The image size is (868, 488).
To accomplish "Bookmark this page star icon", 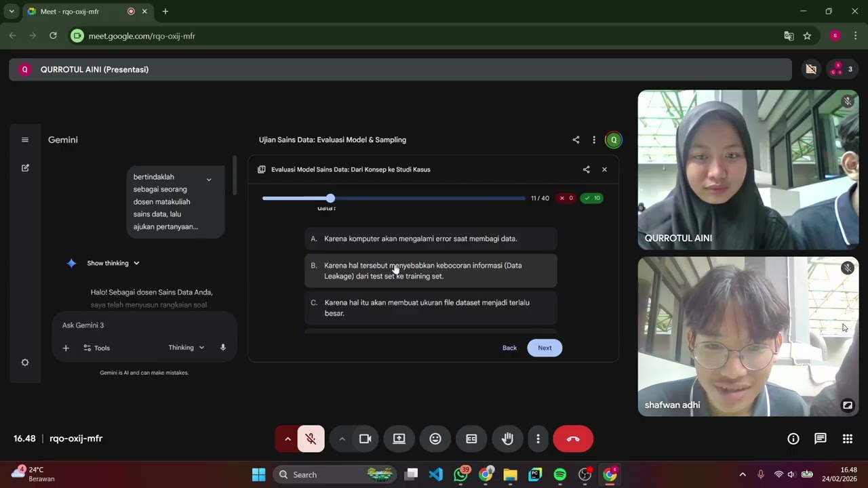I will pos(807,36).
